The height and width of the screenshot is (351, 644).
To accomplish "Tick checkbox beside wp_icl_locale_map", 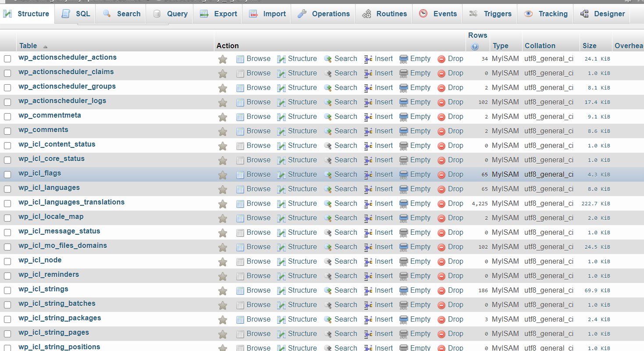I will pos(7,218).
